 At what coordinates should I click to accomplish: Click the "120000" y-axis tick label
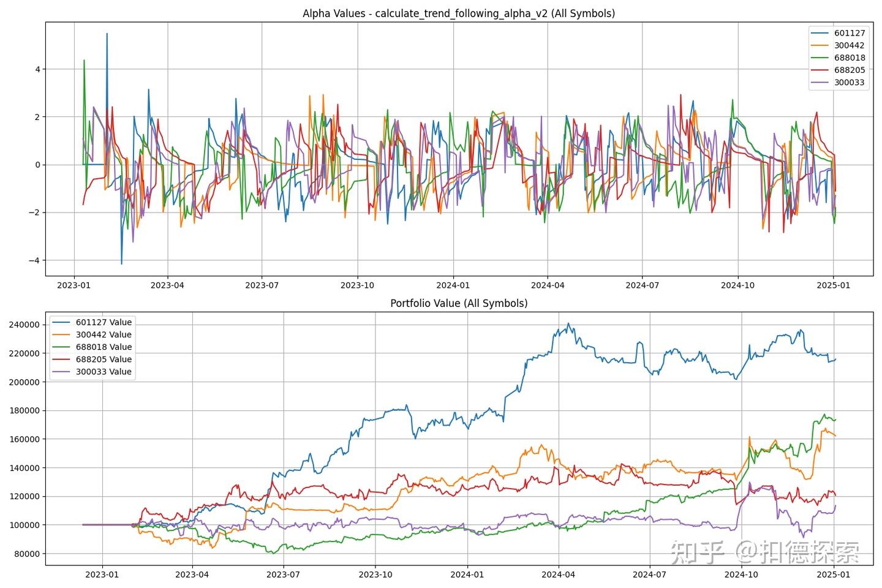(24, 497)
